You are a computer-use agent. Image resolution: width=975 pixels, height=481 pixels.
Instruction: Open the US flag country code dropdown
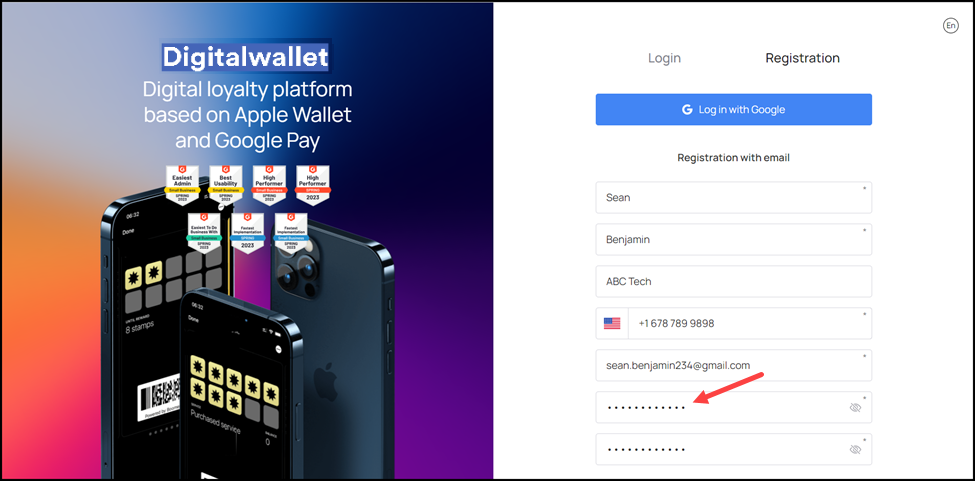coord(612,323)
